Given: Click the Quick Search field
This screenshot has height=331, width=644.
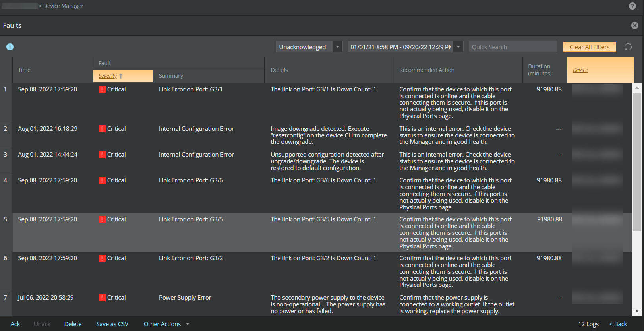Looking at the screenshot, I should pos(512,47).
